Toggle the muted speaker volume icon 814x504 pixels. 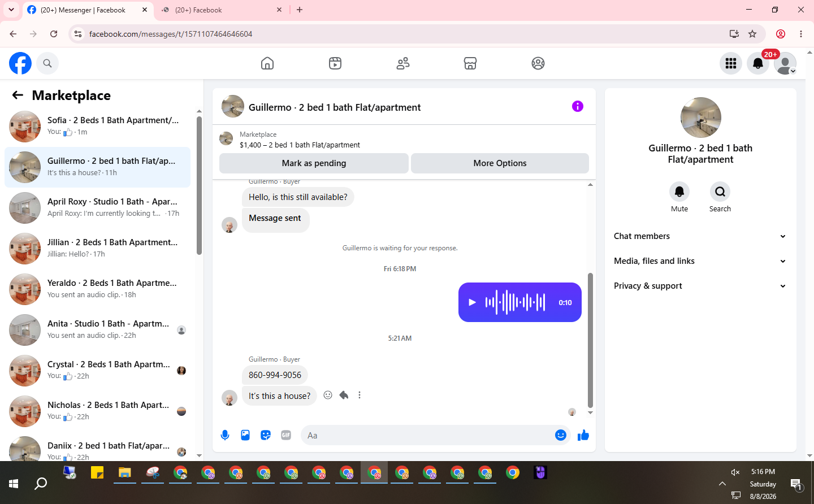coord(735,472)
